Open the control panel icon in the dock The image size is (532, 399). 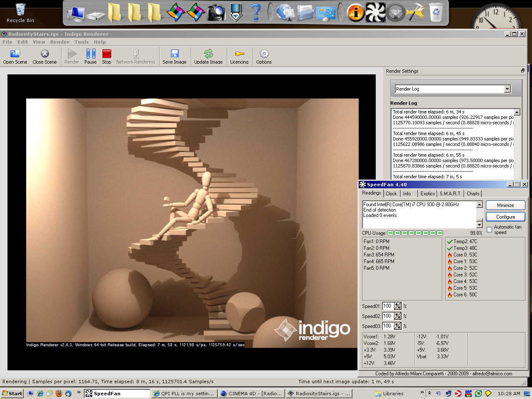point(326,13)
